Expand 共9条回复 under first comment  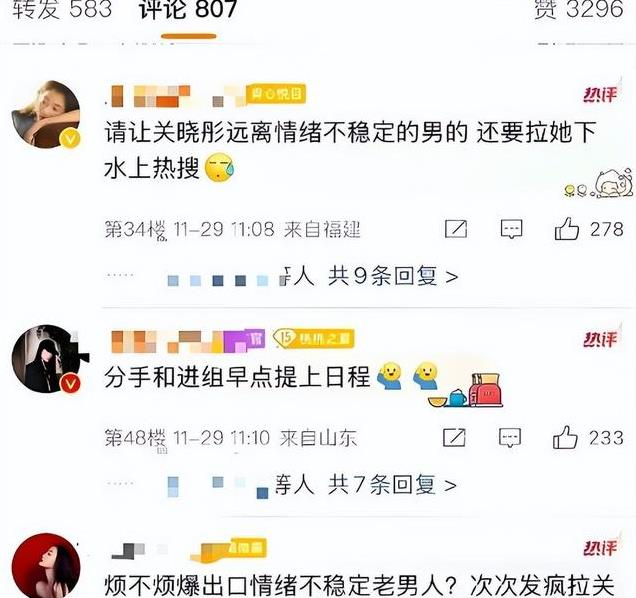click(x=393, y=277)
